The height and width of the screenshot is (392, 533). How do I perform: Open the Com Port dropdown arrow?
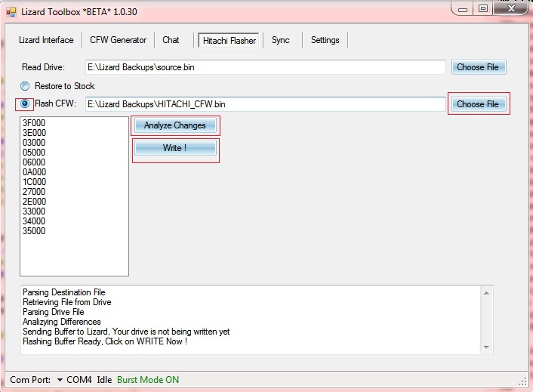(x=60, y=380)
